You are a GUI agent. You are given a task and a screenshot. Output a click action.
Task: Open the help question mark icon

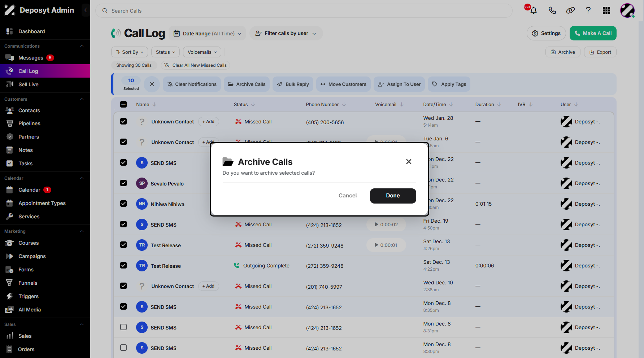tap(588, 10)
